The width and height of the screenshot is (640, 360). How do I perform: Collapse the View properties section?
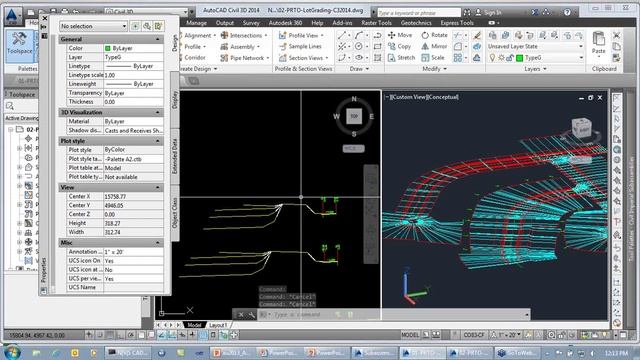coord(158,188)
